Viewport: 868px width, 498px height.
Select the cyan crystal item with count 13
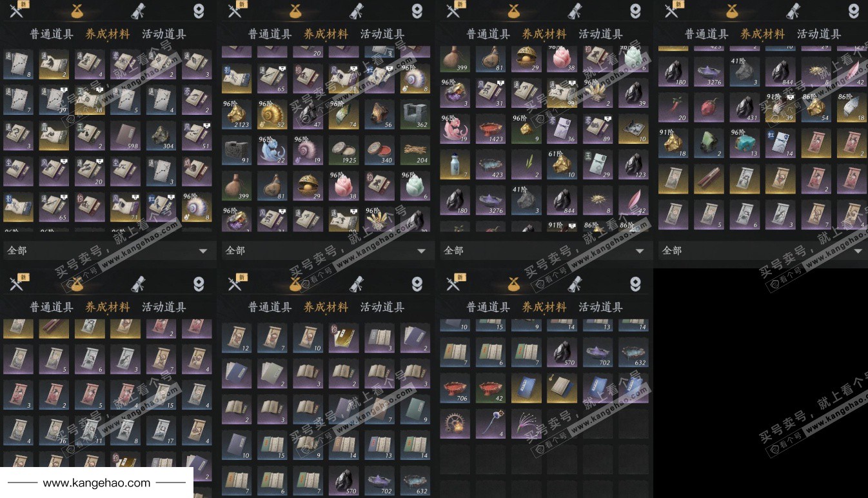(745, 143)
